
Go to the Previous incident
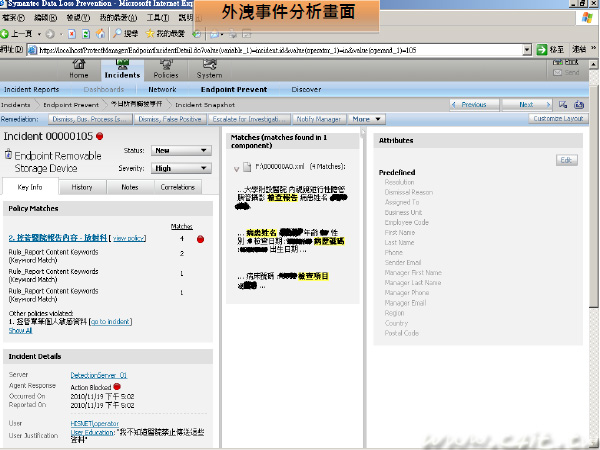[474, 104]
